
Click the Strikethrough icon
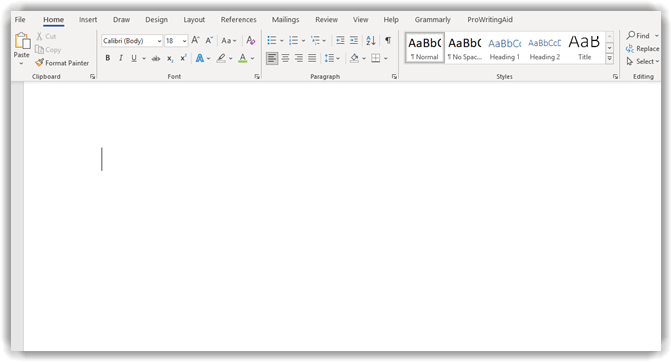point(156,58)
